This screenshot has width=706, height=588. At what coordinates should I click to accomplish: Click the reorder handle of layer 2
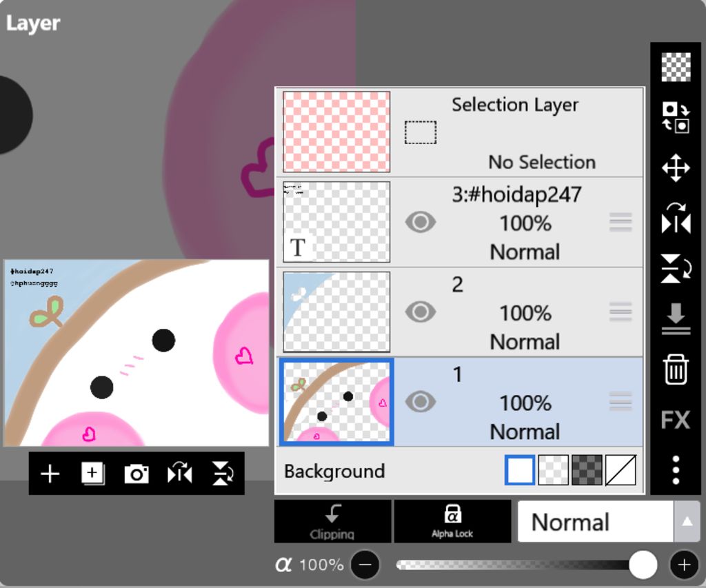[x=621, y=312]
